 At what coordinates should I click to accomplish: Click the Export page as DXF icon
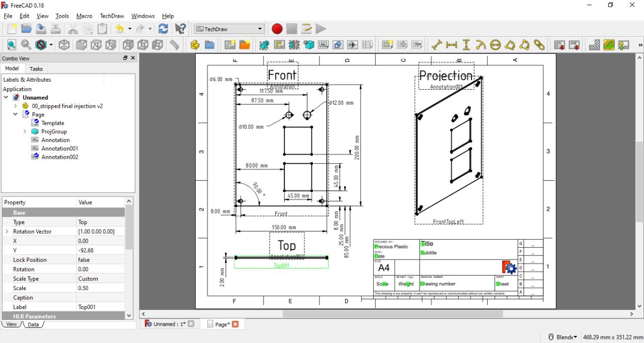coord(574,45)
